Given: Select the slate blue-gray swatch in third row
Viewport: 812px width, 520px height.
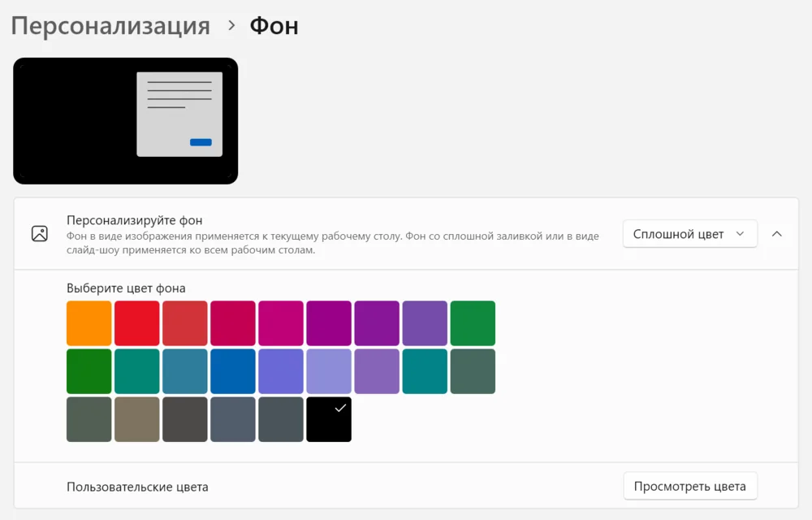Looking at the screenshot, I should coord(233,419).
